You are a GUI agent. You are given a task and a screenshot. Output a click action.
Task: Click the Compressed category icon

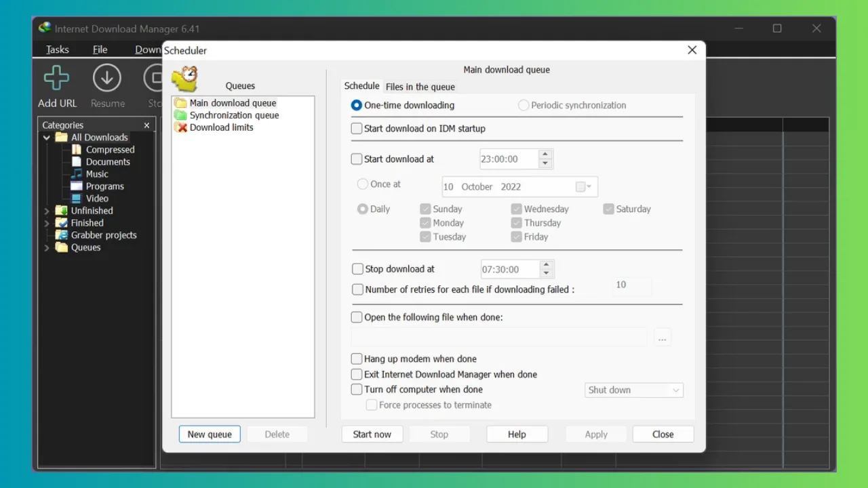(x=77, y=150)
